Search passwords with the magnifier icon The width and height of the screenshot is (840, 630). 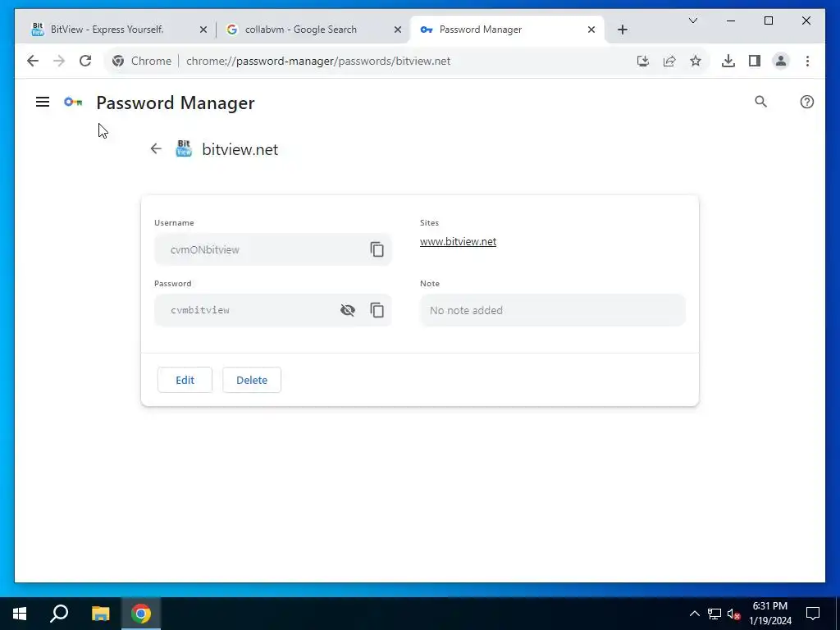760,102
